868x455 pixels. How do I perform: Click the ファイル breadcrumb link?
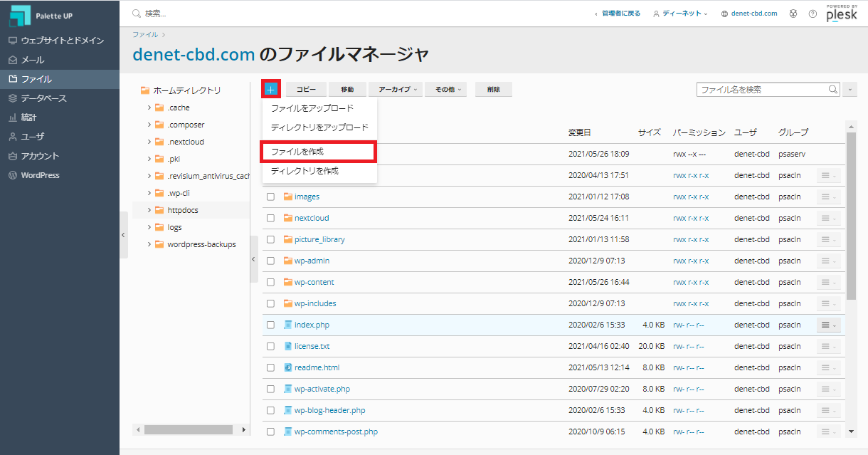[145, 34]
